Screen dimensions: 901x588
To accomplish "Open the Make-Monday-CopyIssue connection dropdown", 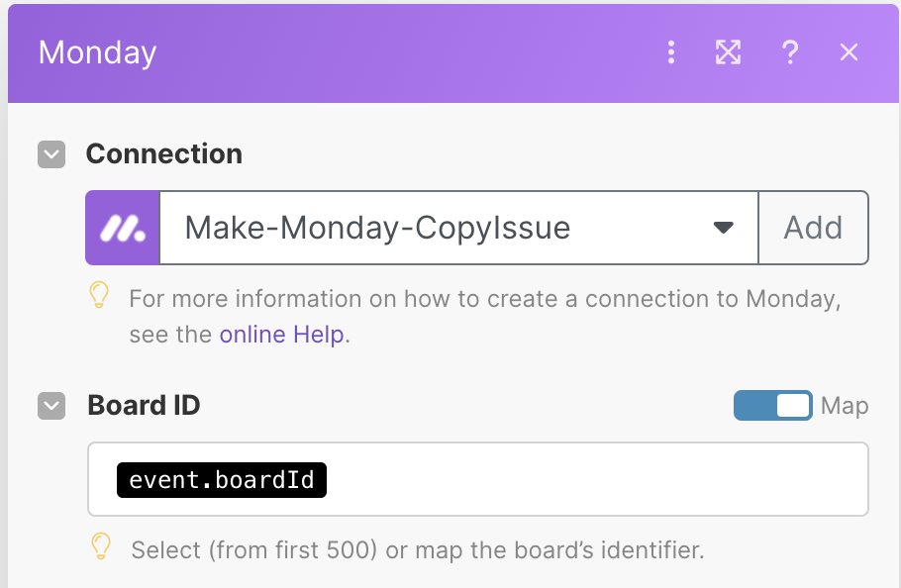I will point(458,228).
